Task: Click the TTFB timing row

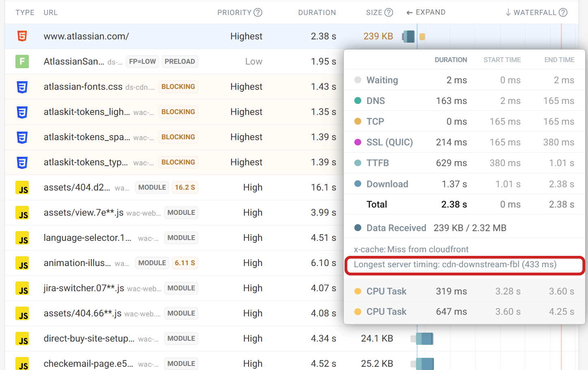Action: (464, 163)
